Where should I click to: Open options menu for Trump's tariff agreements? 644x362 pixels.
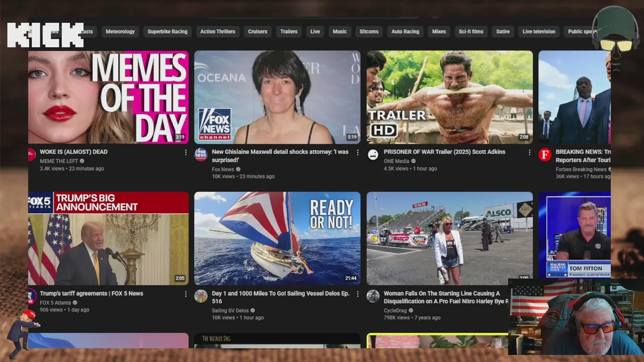(186, 294)
